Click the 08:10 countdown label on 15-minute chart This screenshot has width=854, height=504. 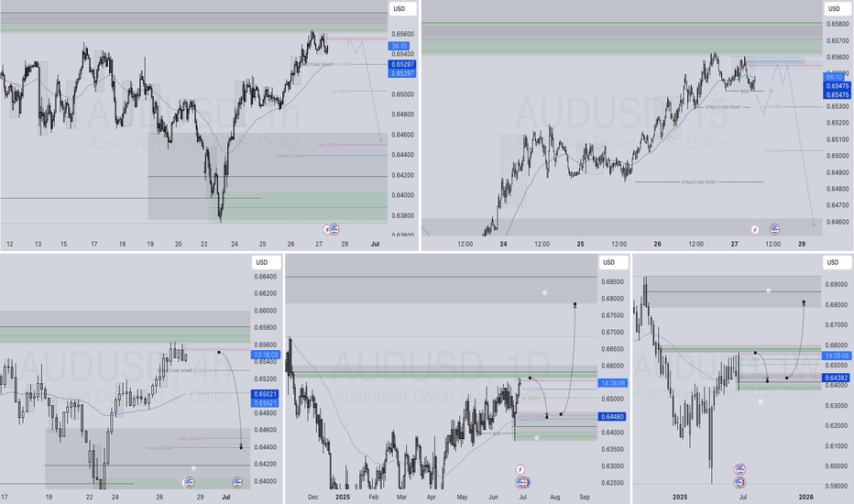pos(834,77)
